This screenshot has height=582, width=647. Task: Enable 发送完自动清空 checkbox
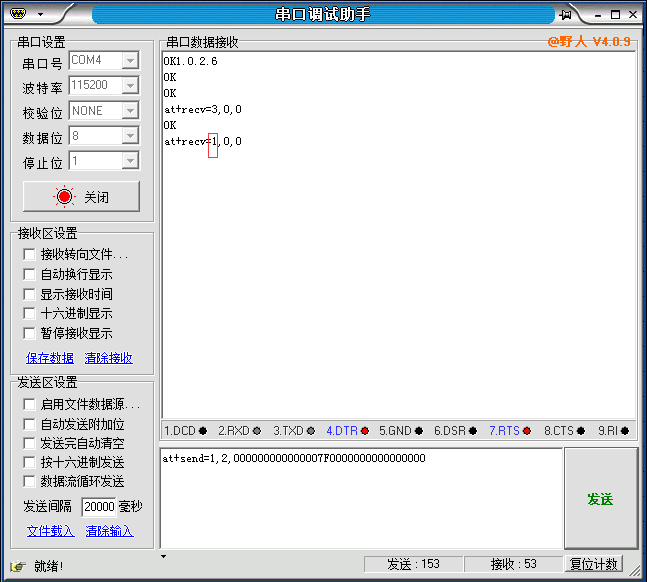tap(29, 443)
